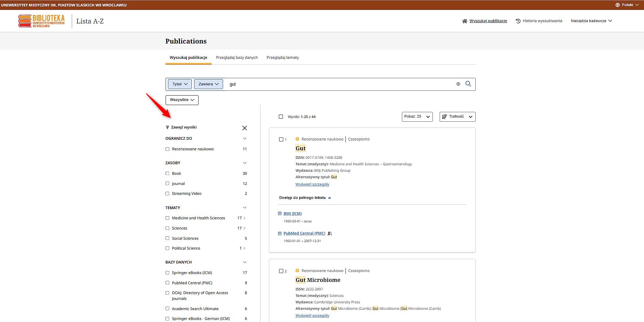644x322 pixels.
Task: Open the BMJ (ICM) full text link
Action: 292,214
